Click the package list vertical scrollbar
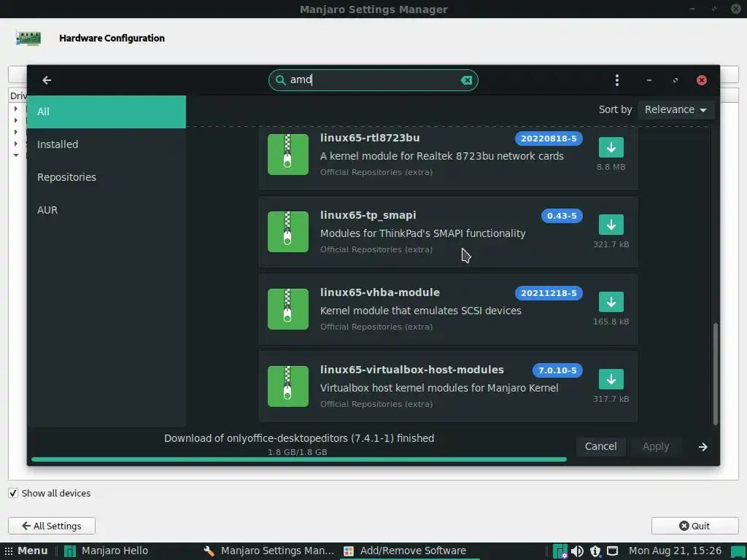747x560 pixels. click(715, 374)
